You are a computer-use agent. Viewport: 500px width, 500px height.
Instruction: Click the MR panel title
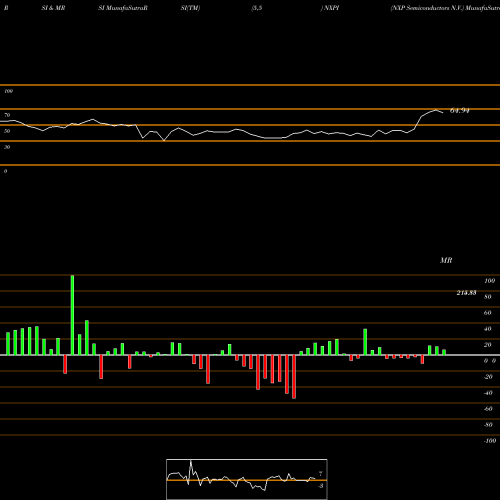446,260
